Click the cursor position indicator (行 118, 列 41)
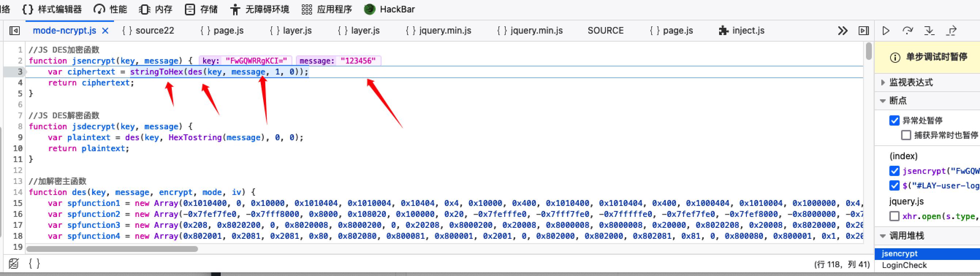Viewport: 980px width, 276px height. [x=842, y=265]
